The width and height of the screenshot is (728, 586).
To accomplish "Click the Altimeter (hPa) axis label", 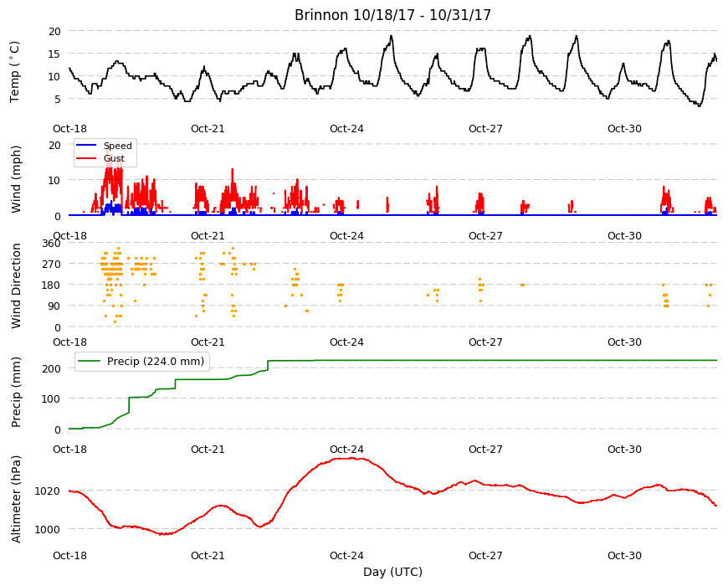I will (x=16, y=499).
